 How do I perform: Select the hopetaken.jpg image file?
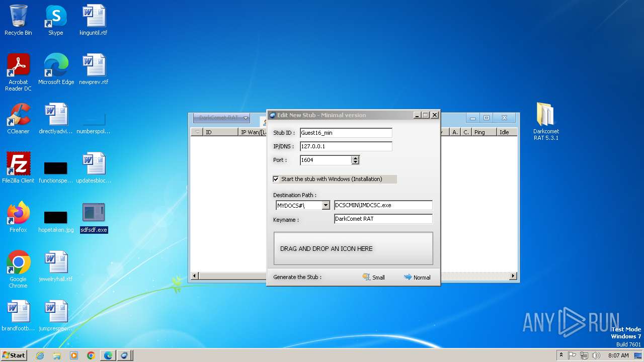[x=56, y=221]
